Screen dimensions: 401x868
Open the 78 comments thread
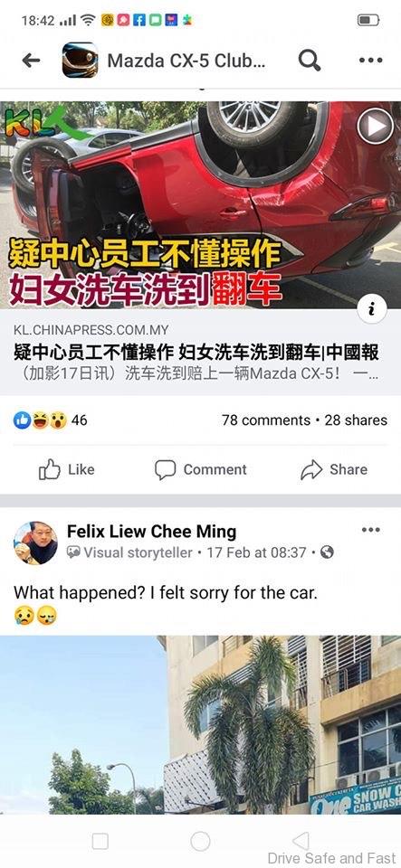point(266,420)
